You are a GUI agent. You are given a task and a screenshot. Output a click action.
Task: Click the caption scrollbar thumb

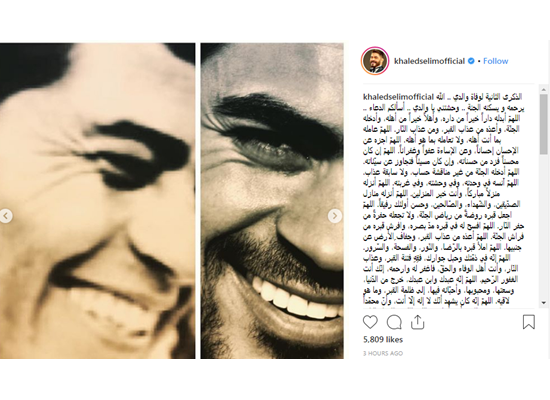click(x=544, y=124)
